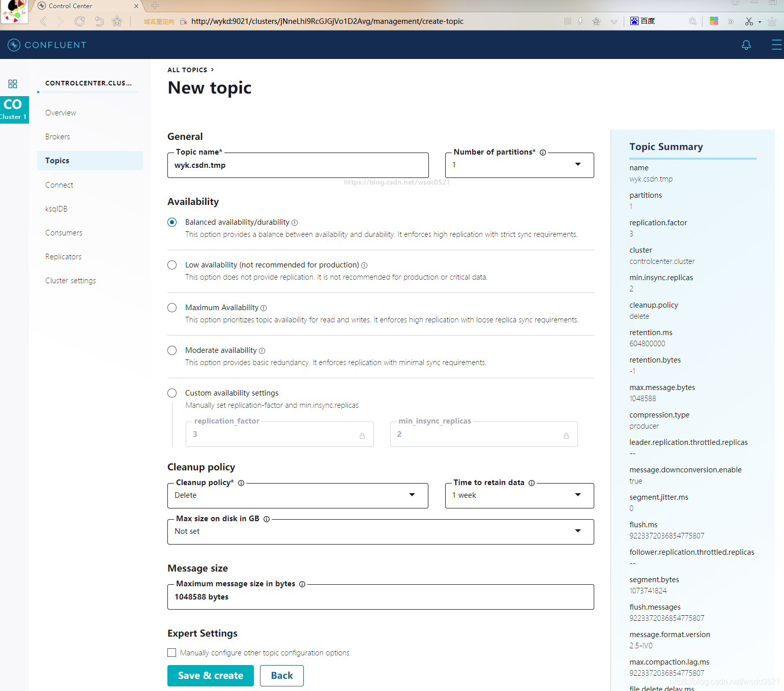Click lock icon in replication_factor field
This screenshot has width=784, height=691.
pos(362,436)
